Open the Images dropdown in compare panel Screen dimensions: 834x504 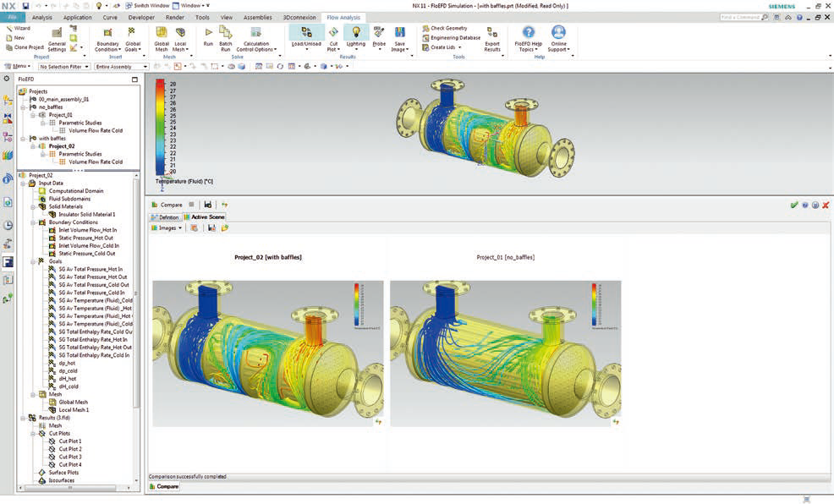coord(167,227)
